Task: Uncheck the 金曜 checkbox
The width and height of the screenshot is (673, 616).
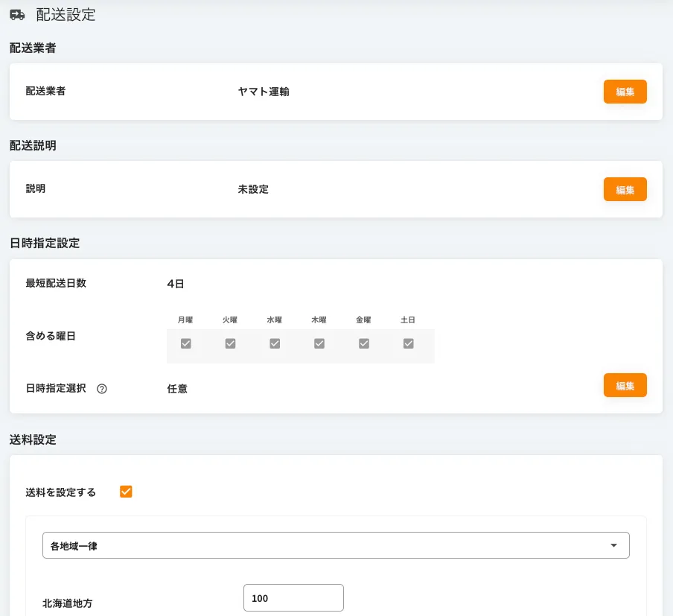Action: pos(363,343)
